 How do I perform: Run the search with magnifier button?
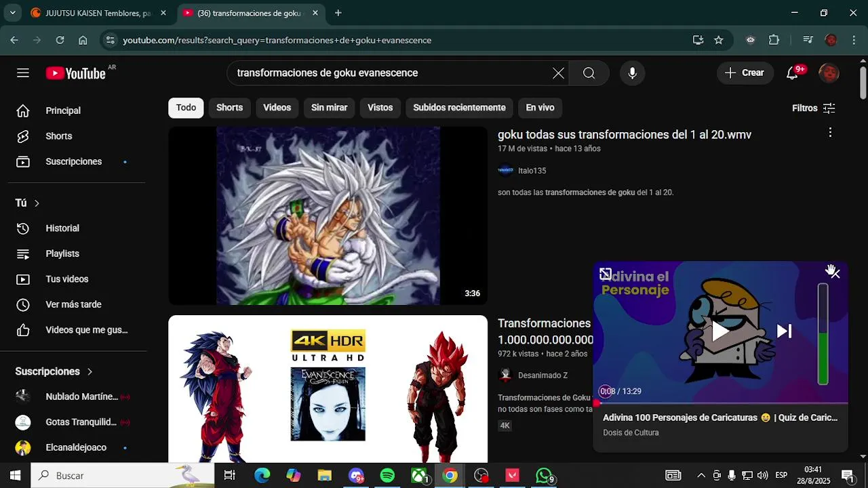point(589,73)
